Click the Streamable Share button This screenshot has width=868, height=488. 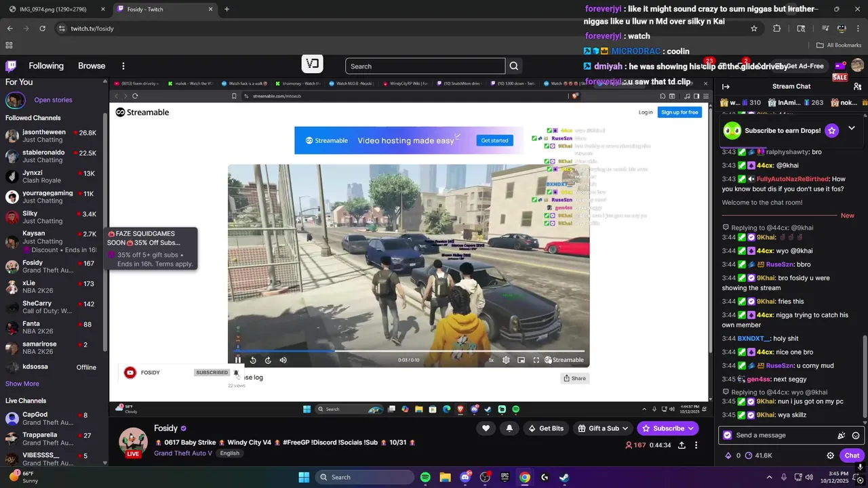click(x=574, y=378)
